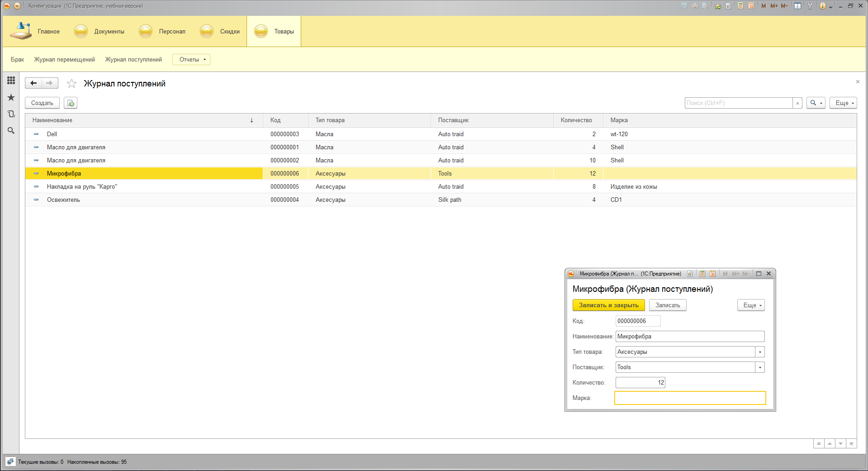Click Записать и закрыть
This screenshot has height=471, width=868.
click(x=609, y=305)
